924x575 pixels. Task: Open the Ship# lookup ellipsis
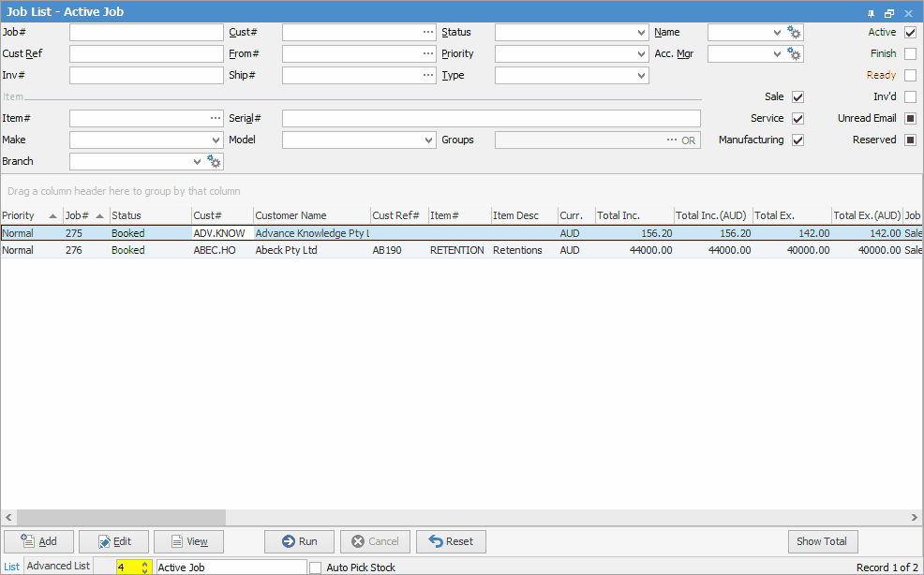(x=428, y=76)
